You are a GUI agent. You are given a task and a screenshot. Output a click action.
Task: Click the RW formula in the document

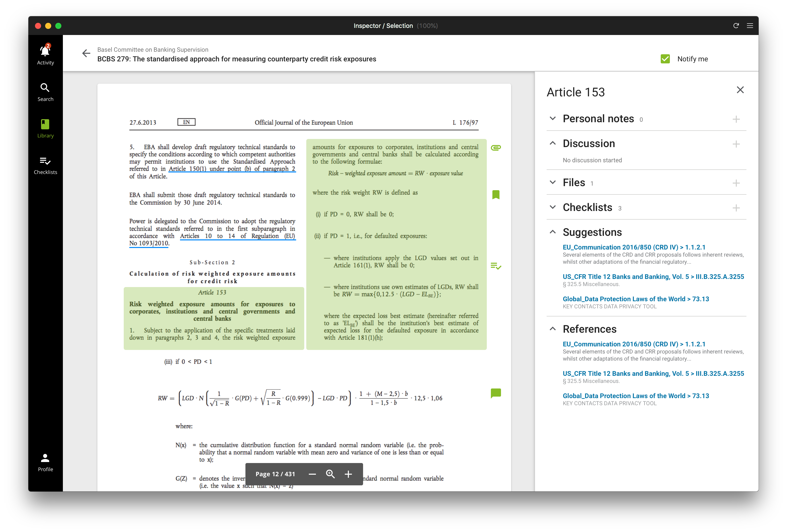click(300, 398)
